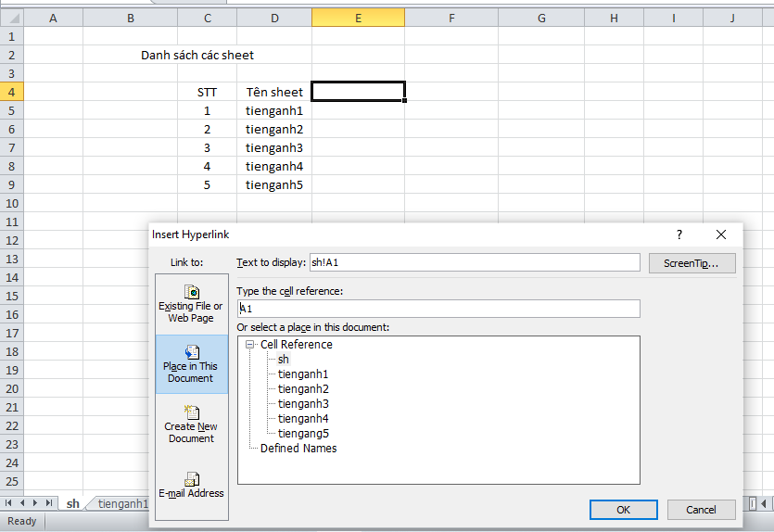Select sh in the Cell Reference tree
The height and width of the screenshot is (532, 774).
[284, 360]
